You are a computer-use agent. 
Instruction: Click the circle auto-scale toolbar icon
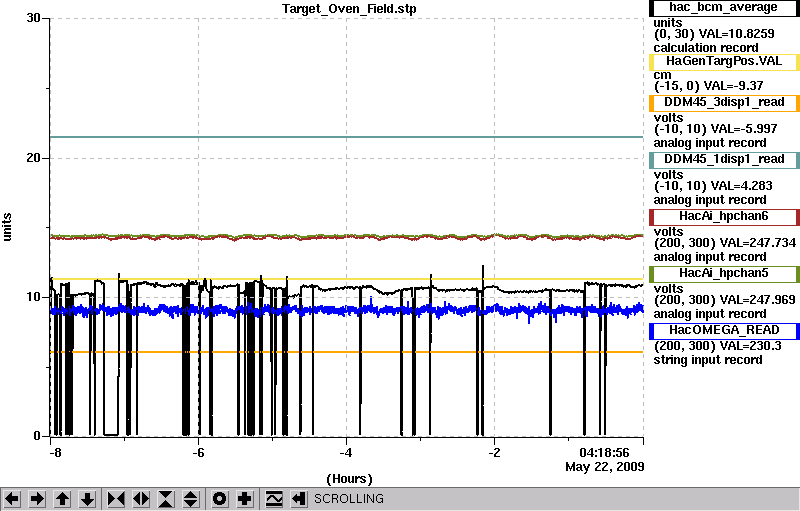219,499
